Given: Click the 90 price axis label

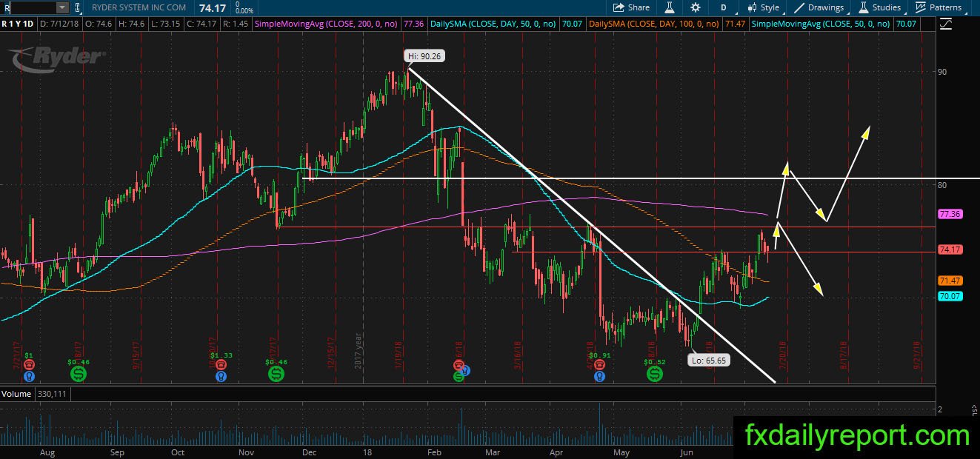Looking at the screenshot, I should point(943,72).
